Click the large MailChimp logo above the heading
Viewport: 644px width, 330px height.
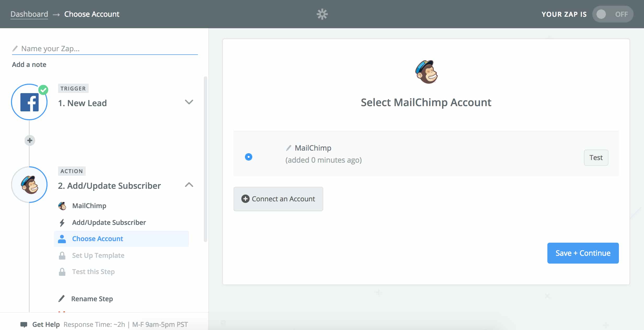point(426,72)
